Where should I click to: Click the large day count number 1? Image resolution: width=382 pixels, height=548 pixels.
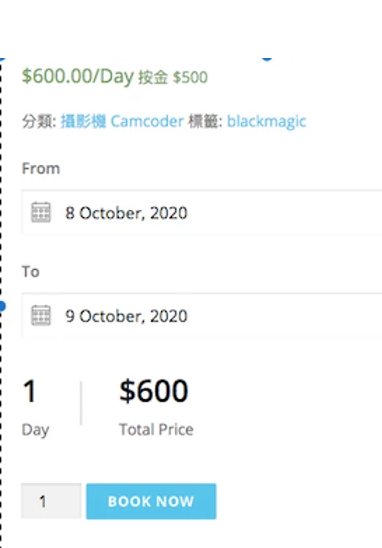coord(29,391)
